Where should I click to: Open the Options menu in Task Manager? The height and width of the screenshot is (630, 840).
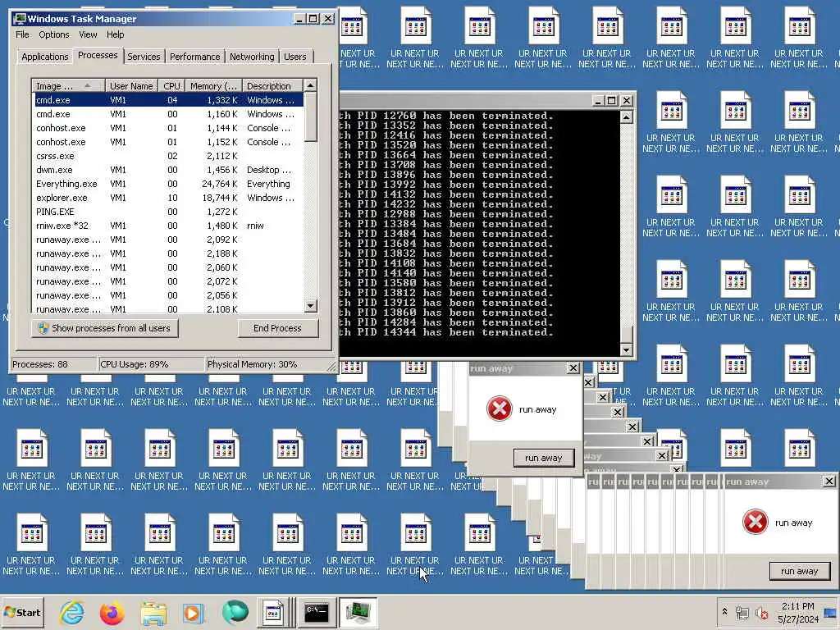[53, 34]
